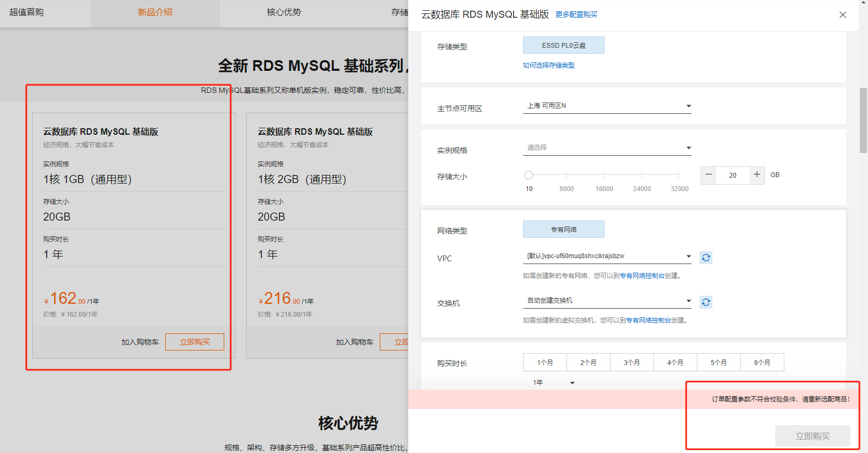Decrease storage size with minus button
This screenshot has width=868, height=453.
[x=708, y=175]
